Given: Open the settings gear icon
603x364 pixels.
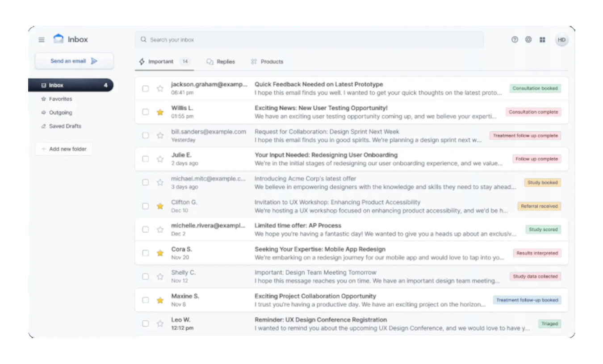Looking at the screenshot, I should pos(528,40).
